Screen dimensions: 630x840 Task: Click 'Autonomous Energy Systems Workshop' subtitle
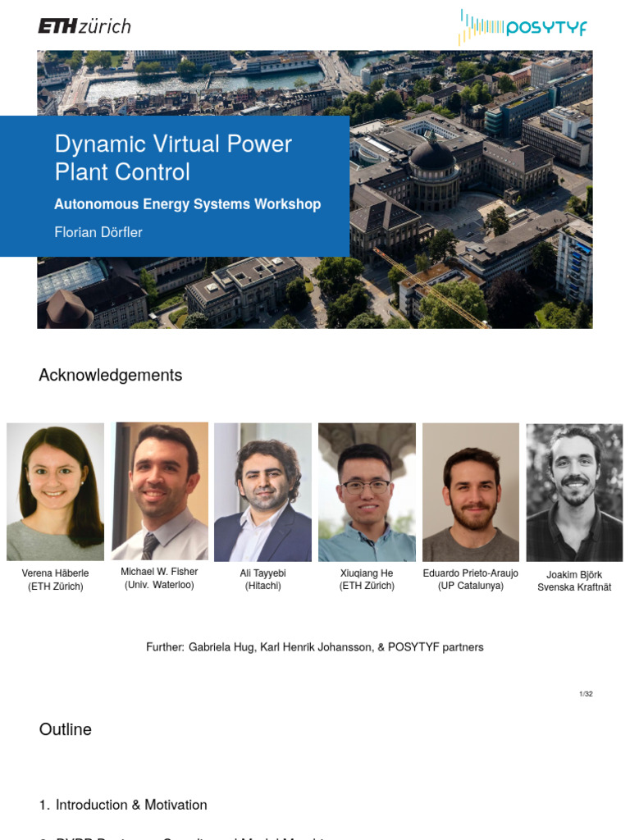[x=188, y=204]
